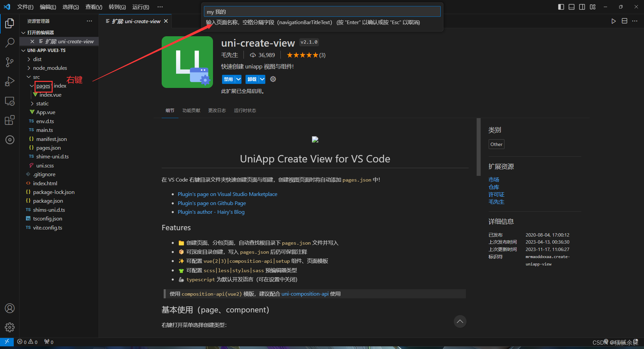Open Plugin's page on Github Page link
This screenshot has width=644, height=349.
[x=212, y=203]
